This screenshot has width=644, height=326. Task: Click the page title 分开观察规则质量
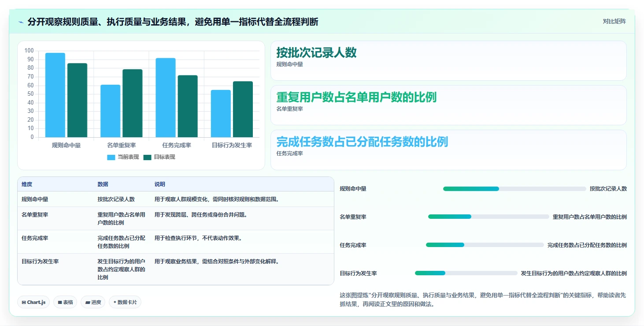(173, 22)
